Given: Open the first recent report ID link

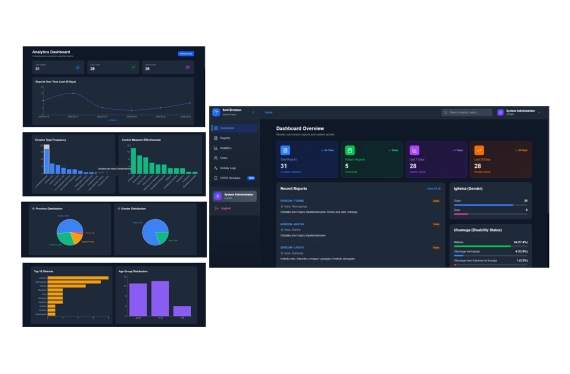Looking at the screenshot, I should tap(292, 201).
